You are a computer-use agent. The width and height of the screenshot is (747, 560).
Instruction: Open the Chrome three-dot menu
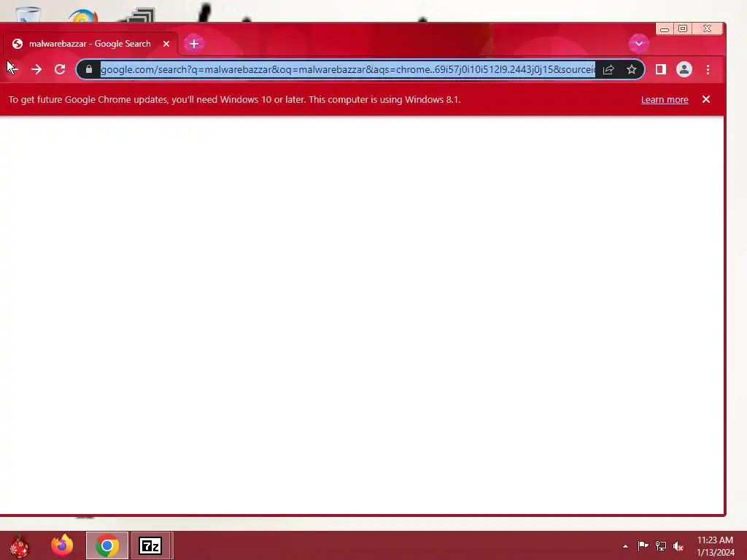[x=708, y=69]
